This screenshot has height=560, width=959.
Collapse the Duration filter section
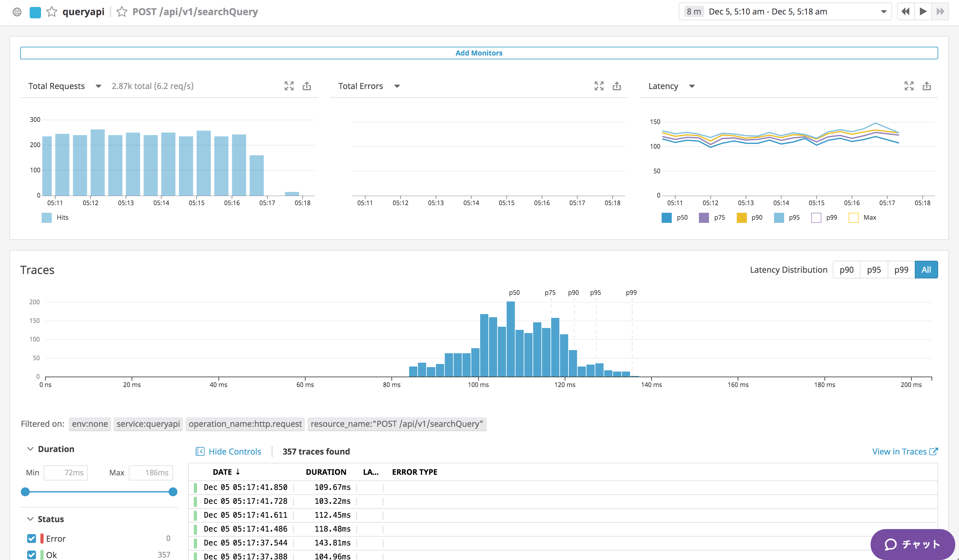pyautogui.click(x=30, y=449)
